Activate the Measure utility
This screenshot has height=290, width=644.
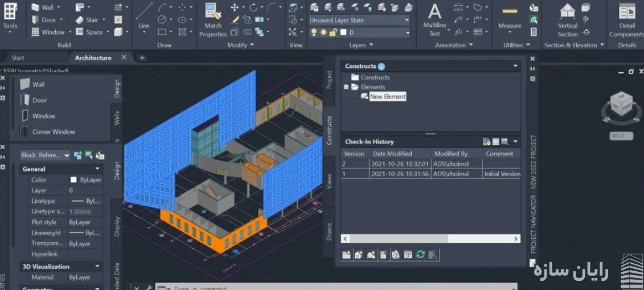(510, 17)
